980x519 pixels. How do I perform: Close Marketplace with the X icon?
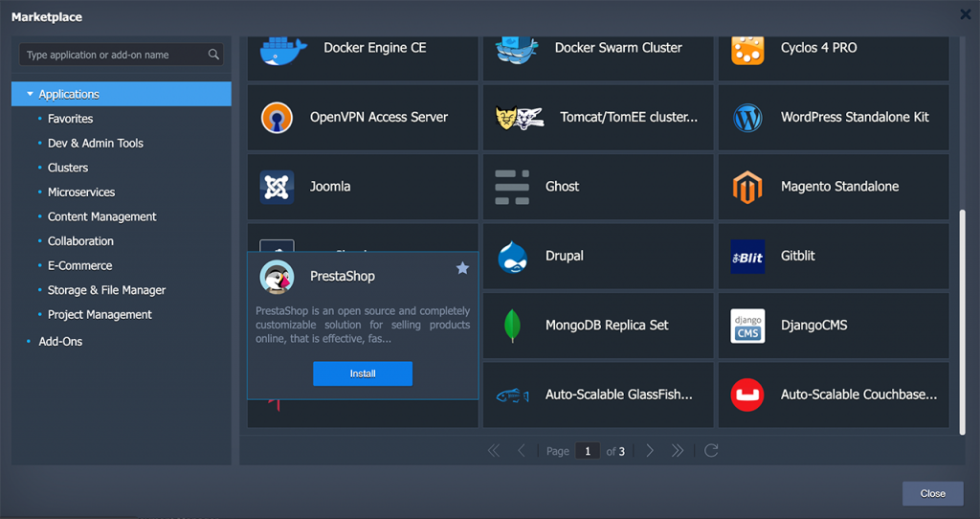(966, 14)
